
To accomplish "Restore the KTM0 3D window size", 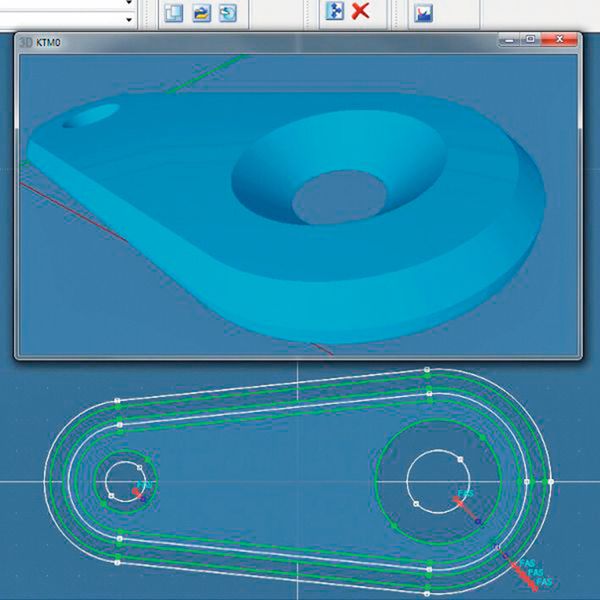I will click(x=530, y=39).
